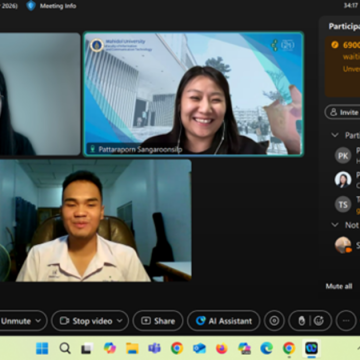Launch Copilot from the taskbar
This screenshot has height=360, width=360.
110,348
